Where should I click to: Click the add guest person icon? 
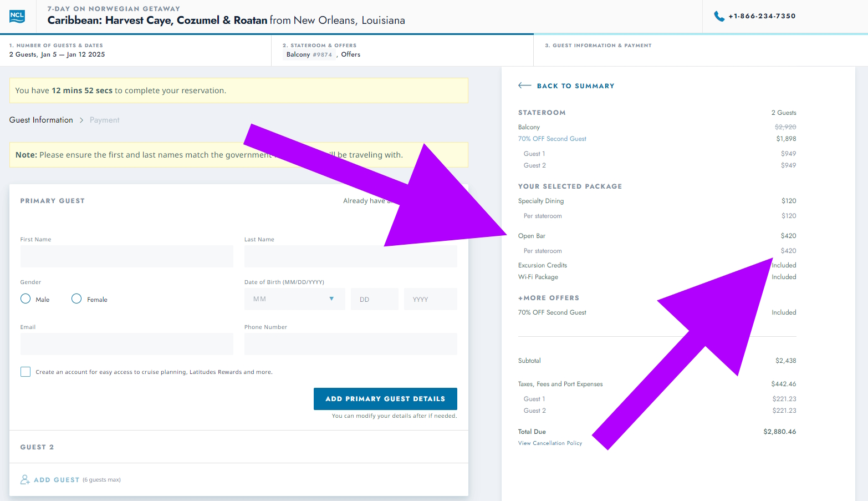click(x=25, y=479)
